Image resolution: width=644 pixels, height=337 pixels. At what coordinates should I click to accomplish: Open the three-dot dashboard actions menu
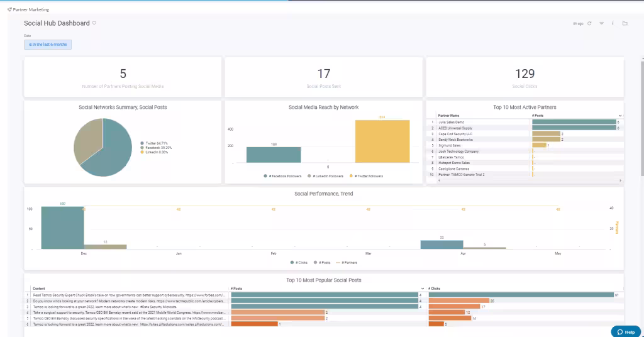click(613, 23)
